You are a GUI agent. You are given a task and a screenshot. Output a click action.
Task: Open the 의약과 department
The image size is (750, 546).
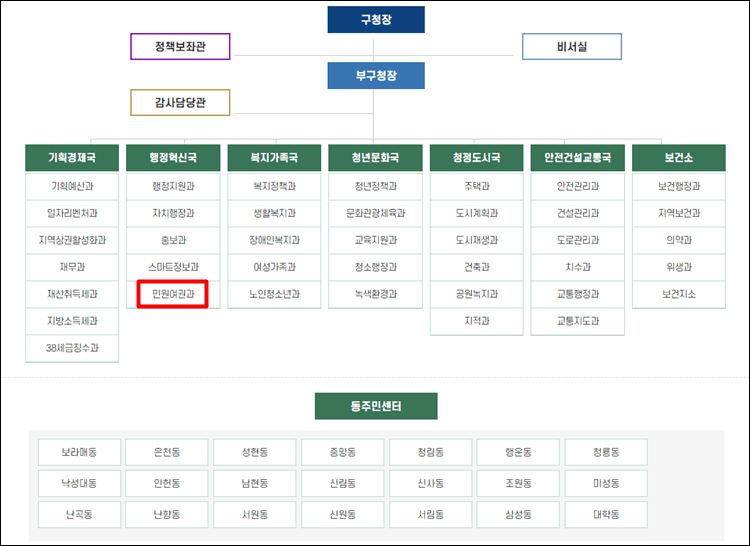(x=679, y=240)
